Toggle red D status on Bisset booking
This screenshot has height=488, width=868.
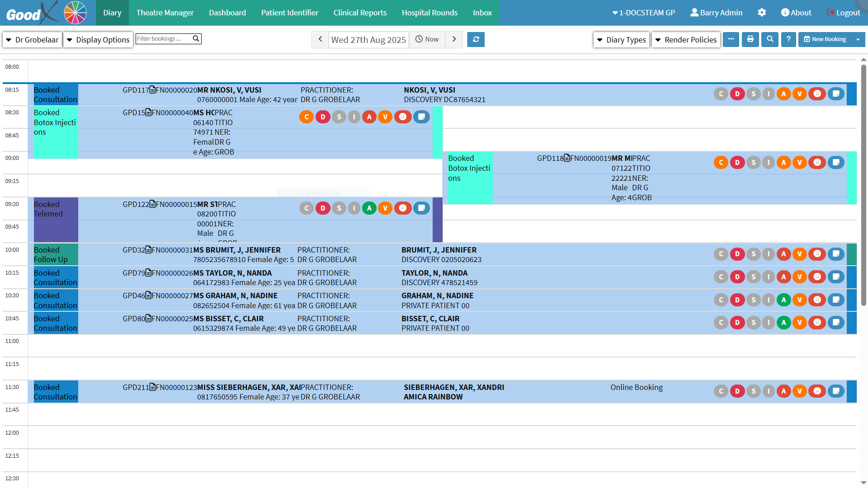pos(737,323)
